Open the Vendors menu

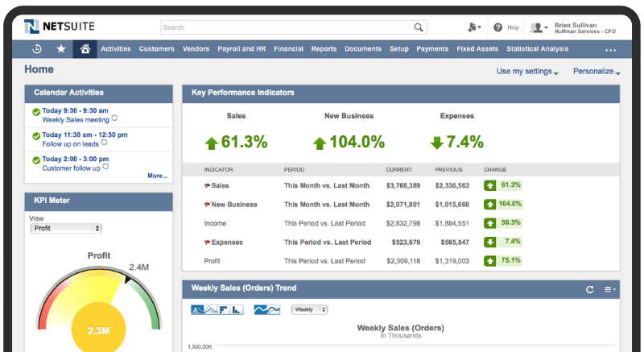coord(196,49)
